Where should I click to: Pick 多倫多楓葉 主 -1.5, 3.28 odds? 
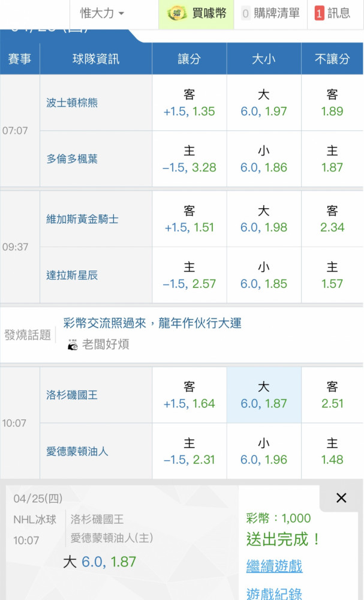coord(189,159)
